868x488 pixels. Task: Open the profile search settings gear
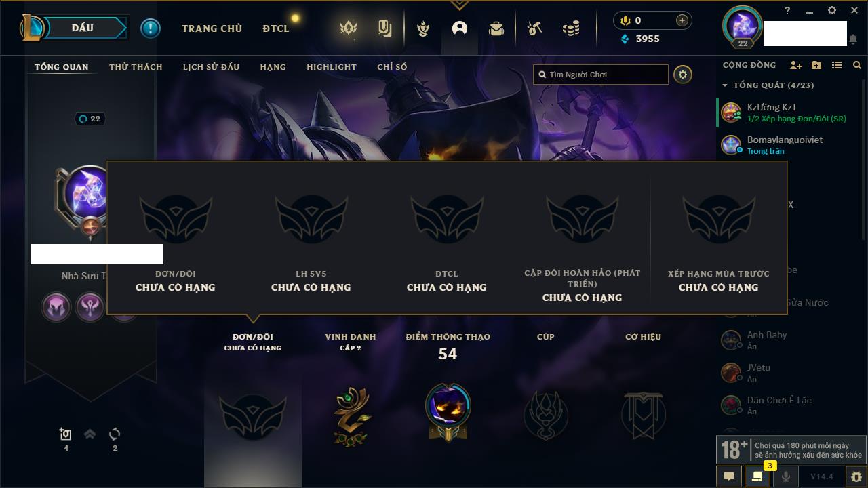coord(683,75)
